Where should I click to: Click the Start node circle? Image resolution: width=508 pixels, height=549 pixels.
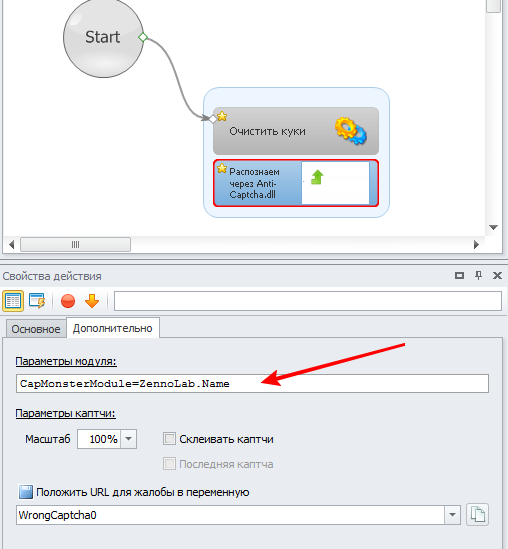tap(103, 37)
